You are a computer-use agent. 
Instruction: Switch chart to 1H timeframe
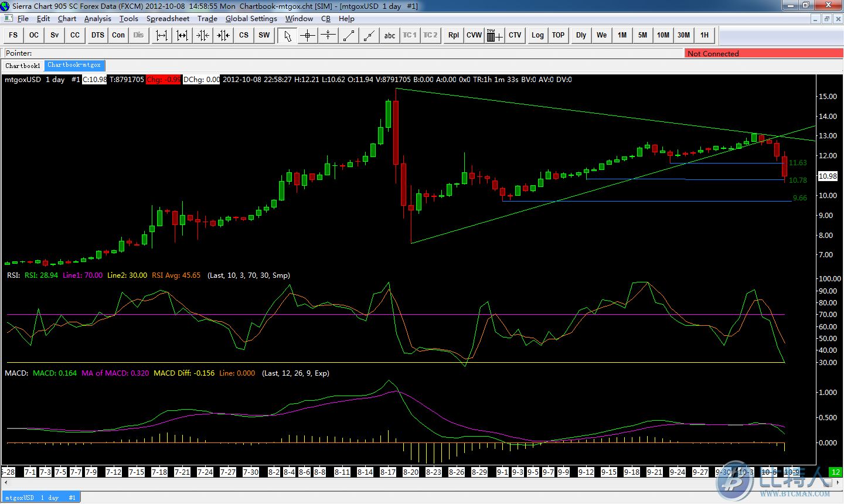click(705, 35)
